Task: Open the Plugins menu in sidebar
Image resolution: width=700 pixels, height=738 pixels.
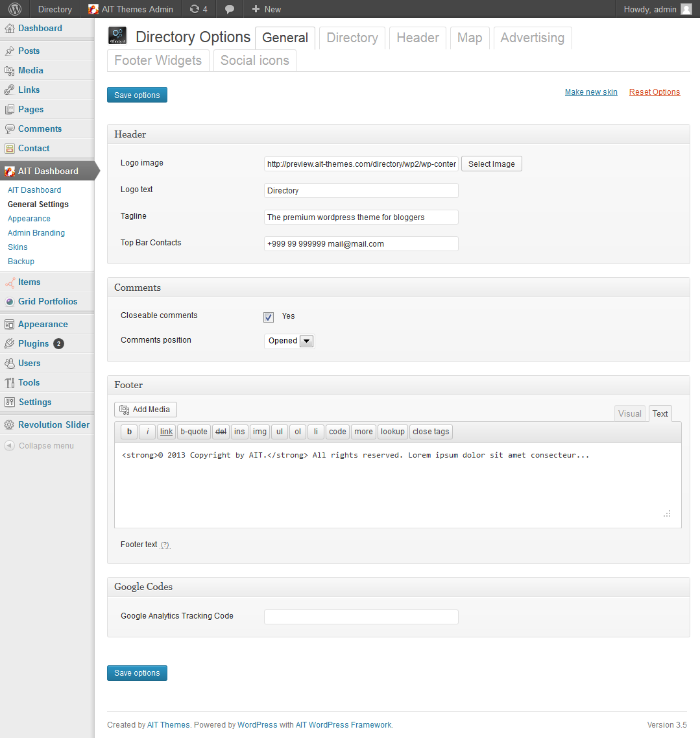Action: coord(34,343)
